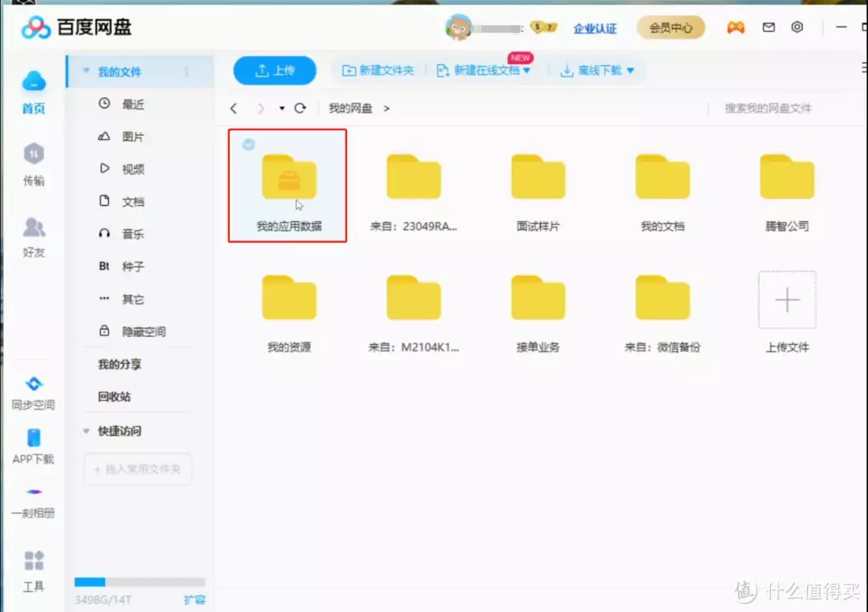The width and height of the screenshot is (868, 612).
Task: Click the 3498G/14T storage text
Action: click(x=103, y=600)
